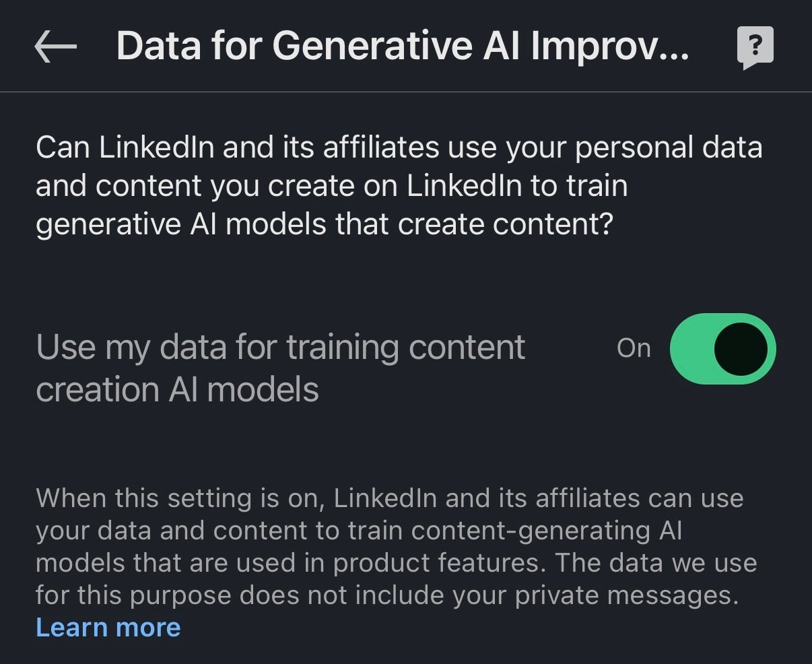812x664 pixels.
Task: Get help about this setting
Action: (755, 48)
